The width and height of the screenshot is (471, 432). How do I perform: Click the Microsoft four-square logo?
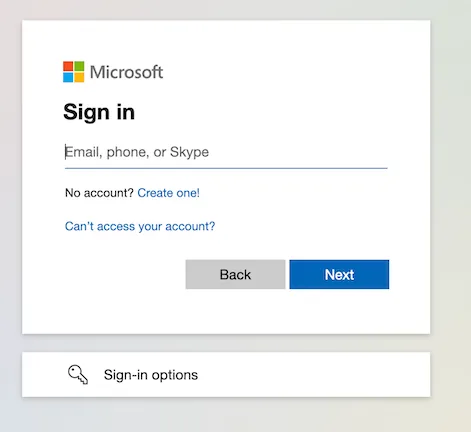coord(74,72)
